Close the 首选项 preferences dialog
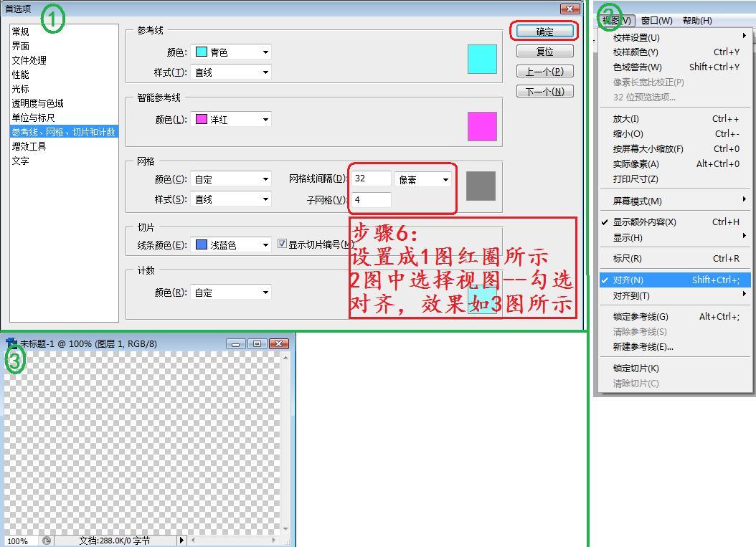The height and width of the screenshot is (547, 756). click(x=570, y=9)
